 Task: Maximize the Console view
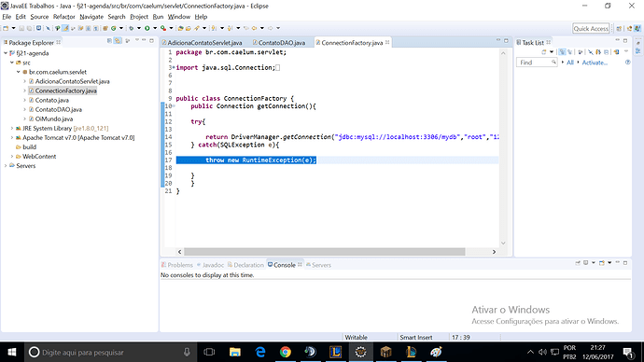(625, 263)
